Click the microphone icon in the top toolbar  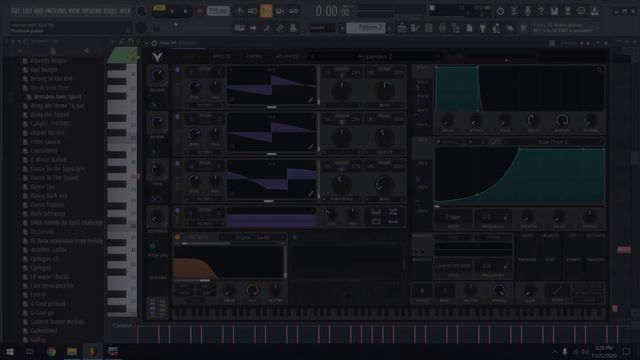point(527,11)
